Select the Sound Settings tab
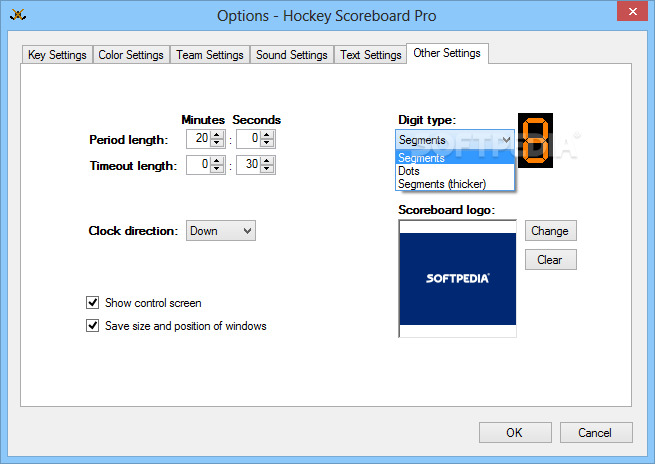 [x=292, y=55]
